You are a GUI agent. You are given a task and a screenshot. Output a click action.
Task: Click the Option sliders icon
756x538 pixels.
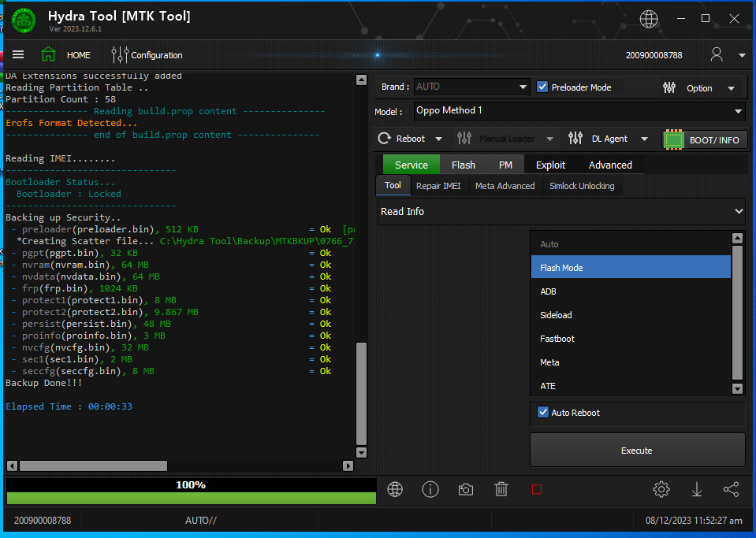tap(669, 87)
